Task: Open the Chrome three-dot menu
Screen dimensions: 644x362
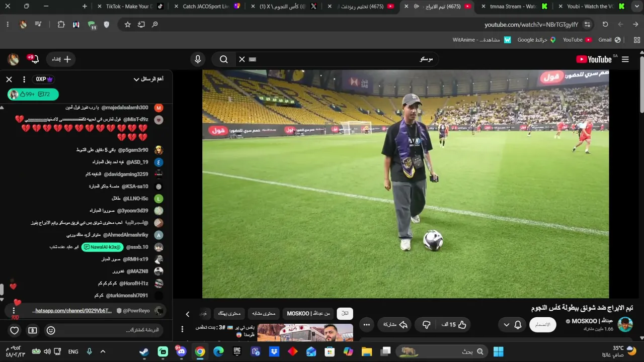Action: tap(8, 24)
